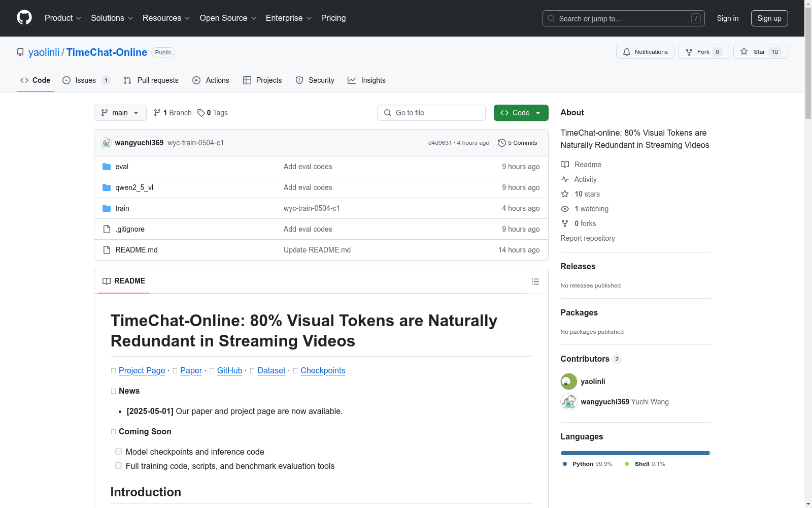
Task: Click the fork icon in Fork button
Action: point(689,52)
